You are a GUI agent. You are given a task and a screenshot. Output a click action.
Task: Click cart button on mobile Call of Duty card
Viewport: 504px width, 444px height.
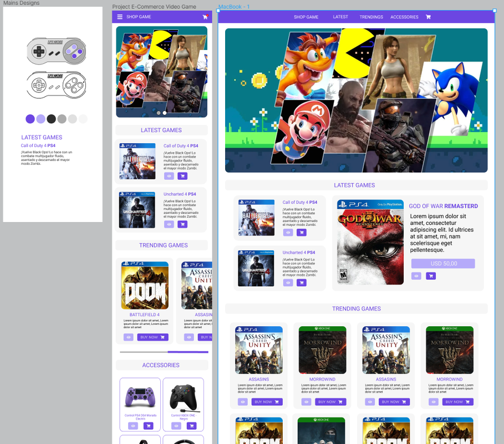(x=182, y=176)
